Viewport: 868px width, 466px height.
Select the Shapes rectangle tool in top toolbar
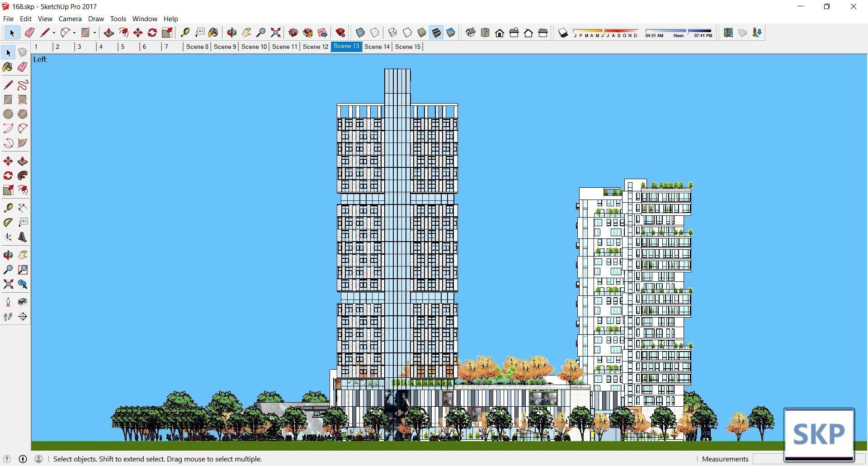pyautogui.click(x=85, y=33)
